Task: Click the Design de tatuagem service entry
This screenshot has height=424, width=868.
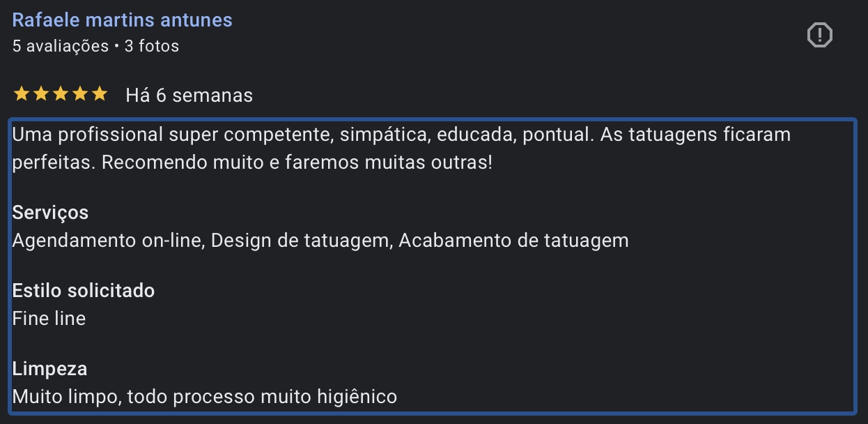Action: (x=297, y=240)
